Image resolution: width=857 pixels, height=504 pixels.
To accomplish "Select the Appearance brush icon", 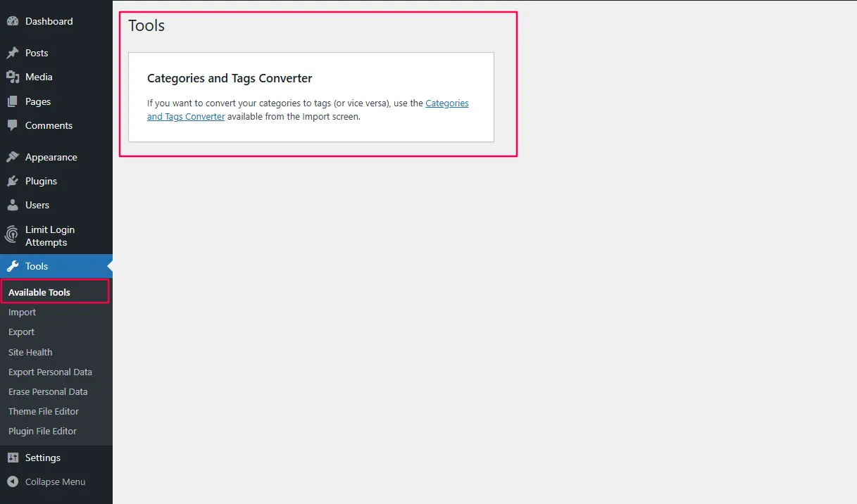I will click(14, 156).
